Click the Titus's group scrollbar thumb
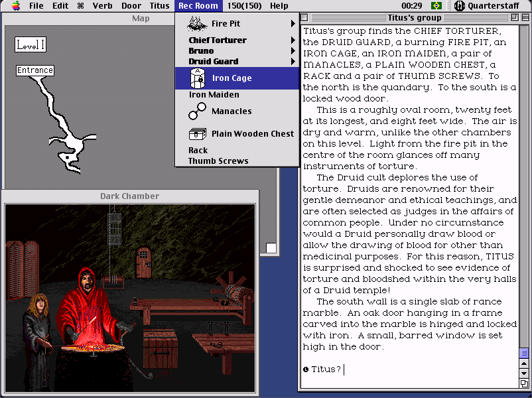 coord(524,353)
